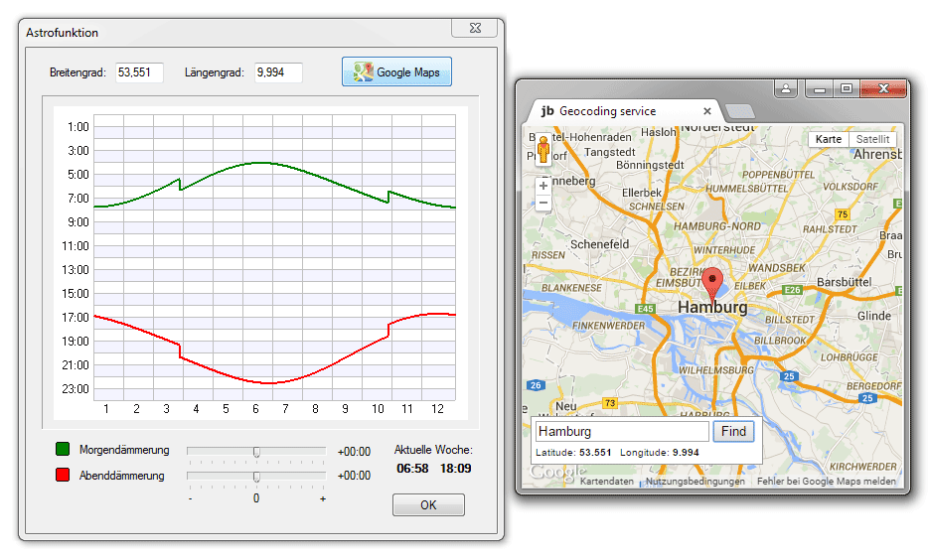Click the Longitude value 9.994
This screenshot has width=928, height=560.
pos(686,453)
